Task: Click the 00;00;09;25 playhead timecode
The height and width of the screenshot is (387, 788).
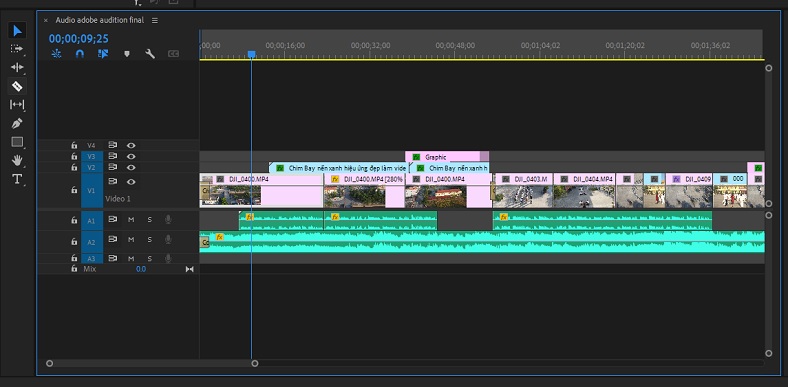Action: pyautogui.click(x=78, y=39)
